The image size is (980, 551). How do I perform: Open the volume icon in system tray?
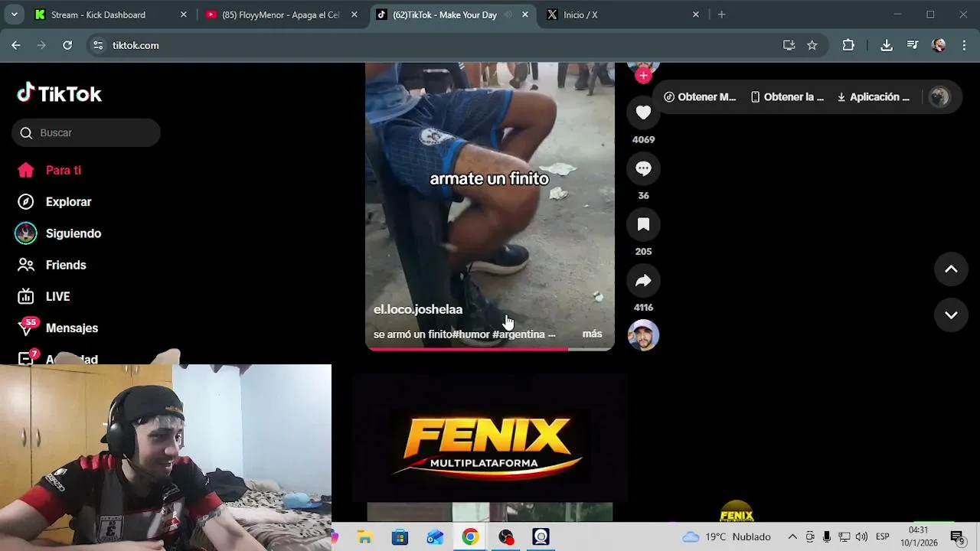tap(862, 536)
